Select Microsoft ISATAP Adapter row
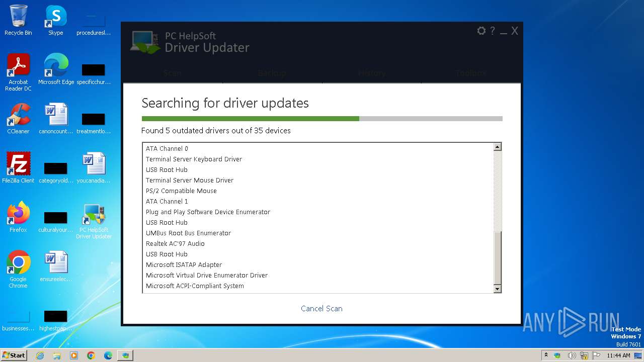Image resolution: width=644 pixels, height=362 pixels. point(318,265)
